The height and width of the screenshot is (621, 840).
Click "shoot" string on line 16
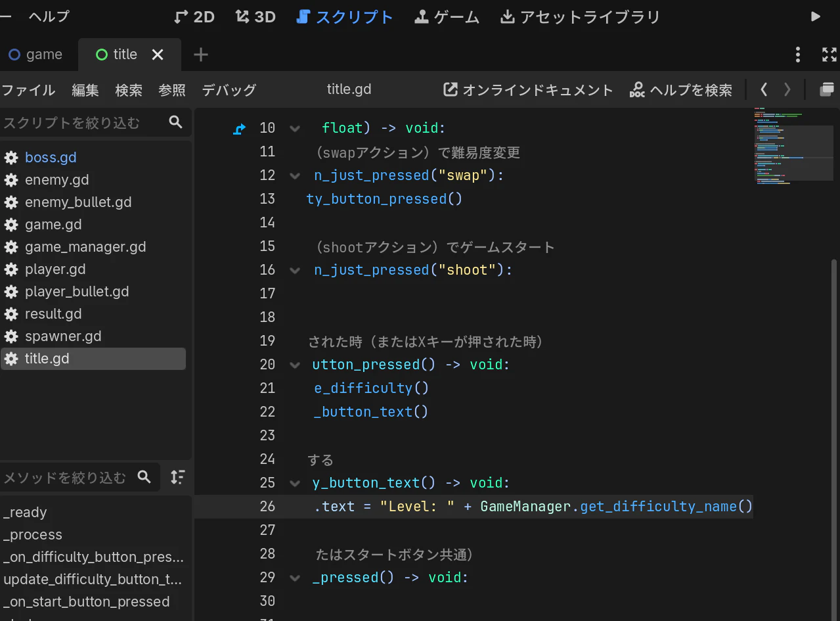click(x=467, y=270)
